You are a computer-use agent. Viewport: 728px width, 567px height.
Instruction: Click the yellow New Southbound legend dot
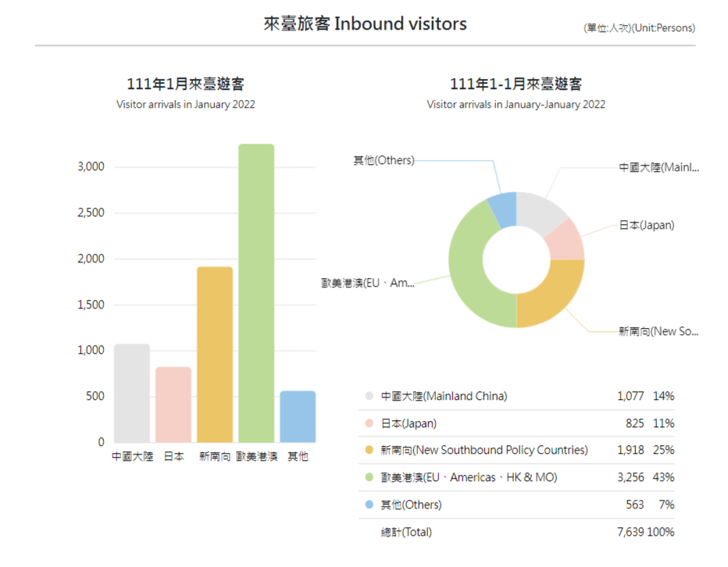tap(369, 450)
